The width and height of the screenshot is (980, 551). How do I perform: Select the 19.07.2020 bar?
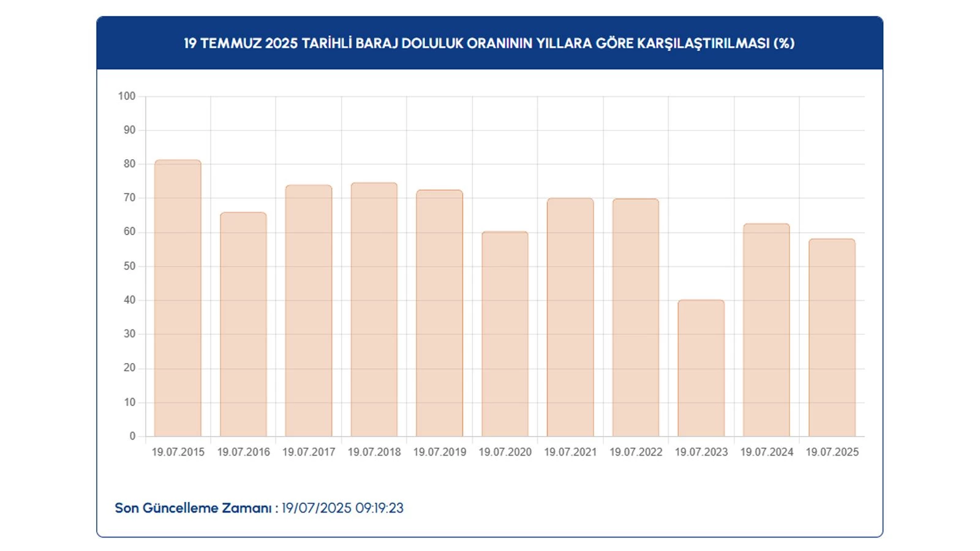[x=505, y=334]
